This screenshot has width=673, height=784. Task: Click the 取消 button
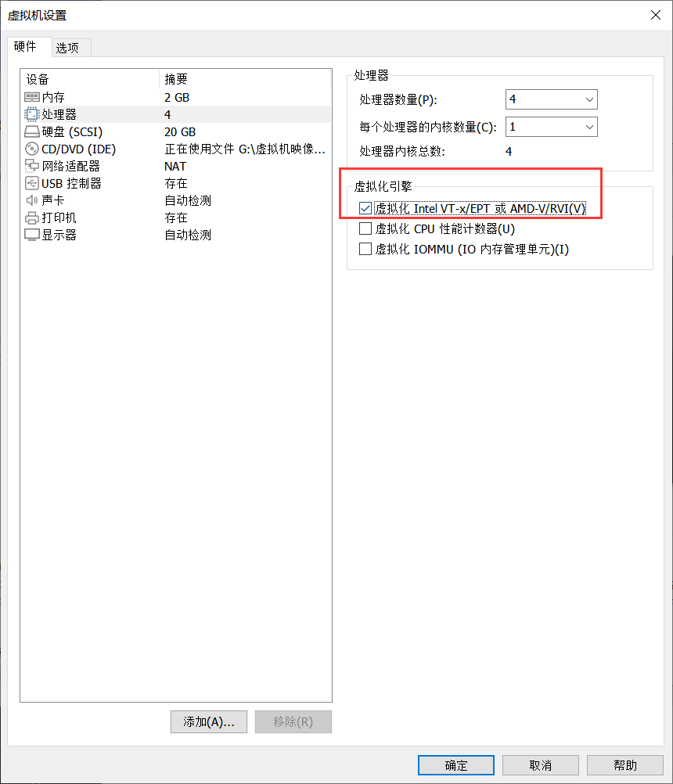pyautogui.click(x=541, y=765)
